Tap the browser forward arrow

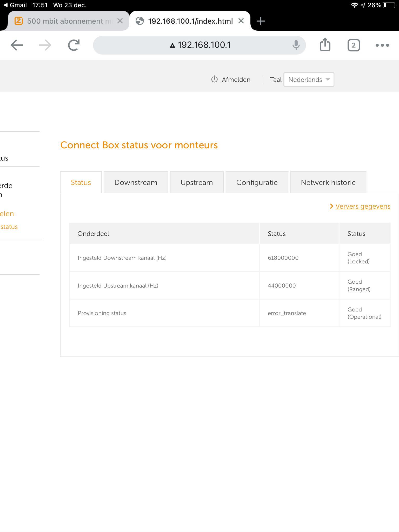[45, 45]
